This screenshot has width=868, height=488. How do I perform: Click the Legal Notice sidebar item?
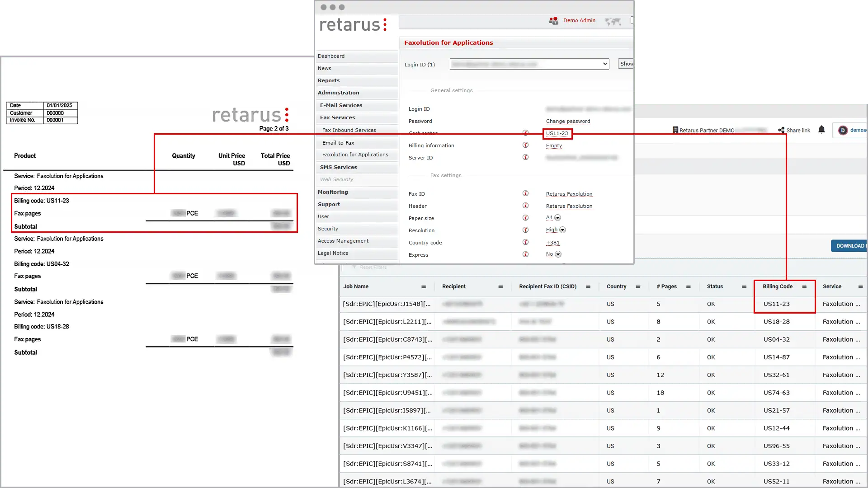tap(357, 253)
